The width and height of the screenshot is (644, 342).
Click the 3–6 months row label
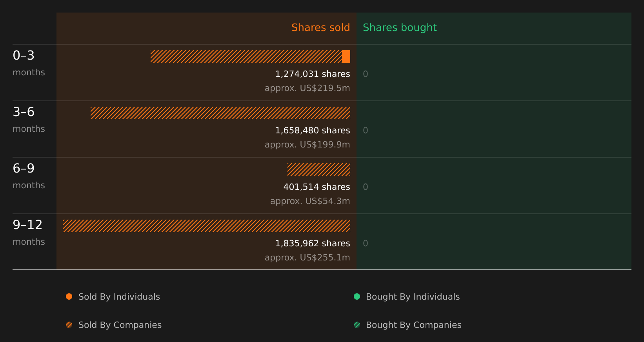(29, 120)
